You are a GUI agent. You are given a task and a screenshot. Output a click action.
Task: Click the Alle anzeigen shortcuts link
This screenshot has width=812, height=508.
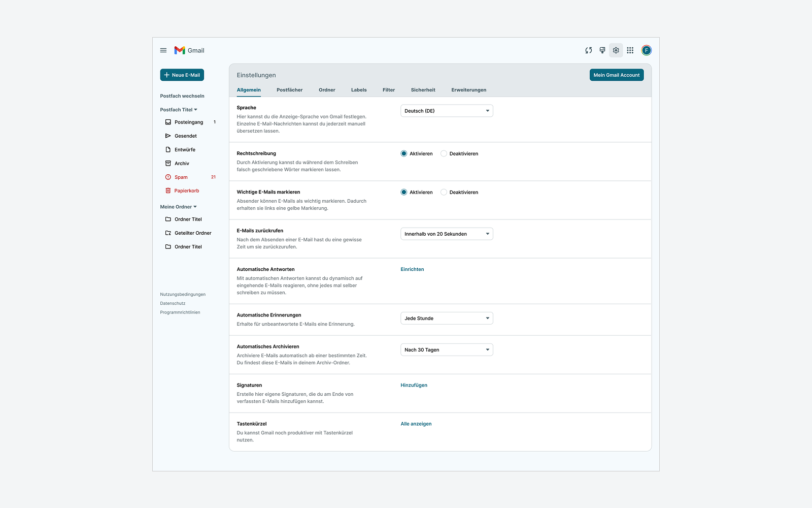coord(416,424)
